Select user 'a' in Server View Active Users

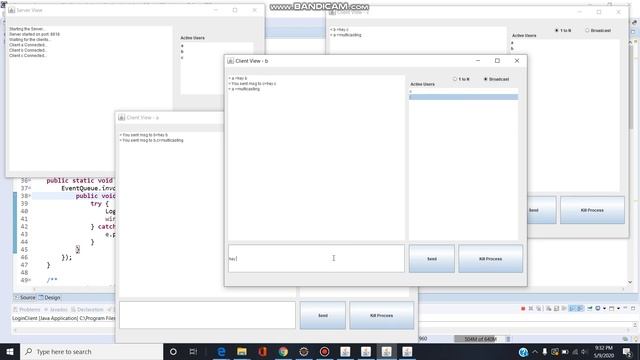click(x=216, y=46)
